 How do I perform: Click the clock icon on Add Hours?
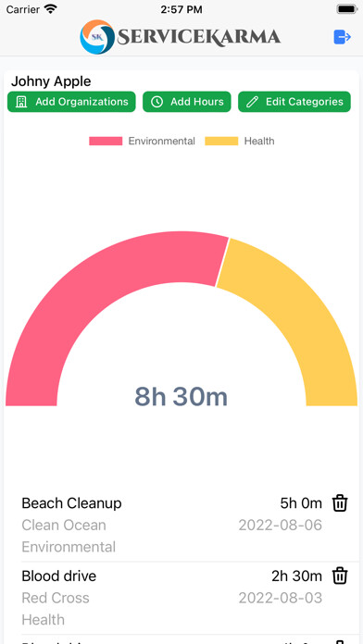(x=156, y=102)
